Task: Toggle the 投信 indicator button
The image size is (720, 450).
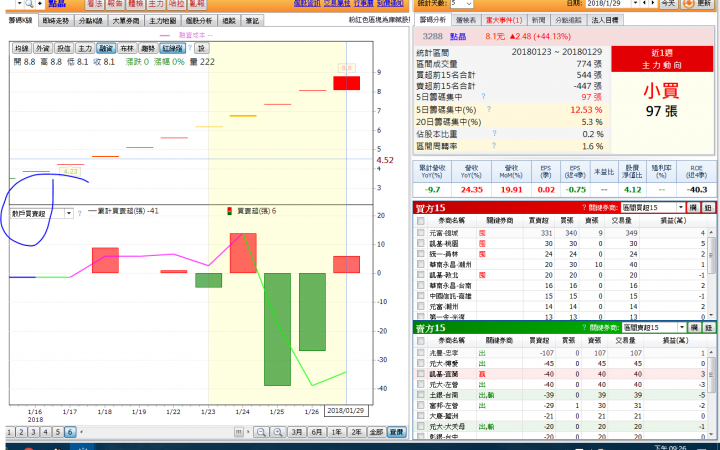Action: tap(64, 48)
